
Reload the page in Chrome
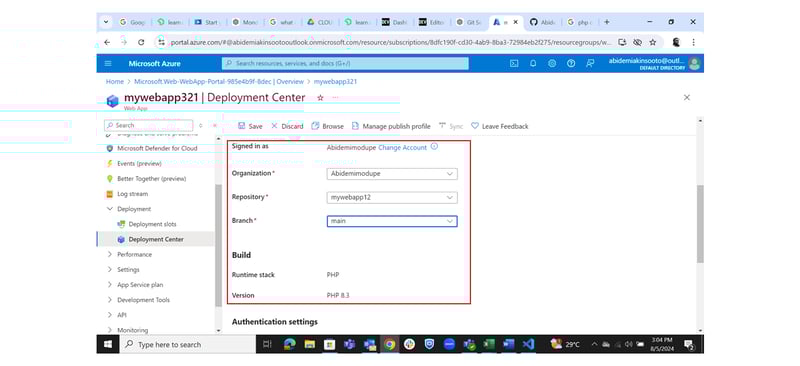pyautogui.click(x=141, y=42)
